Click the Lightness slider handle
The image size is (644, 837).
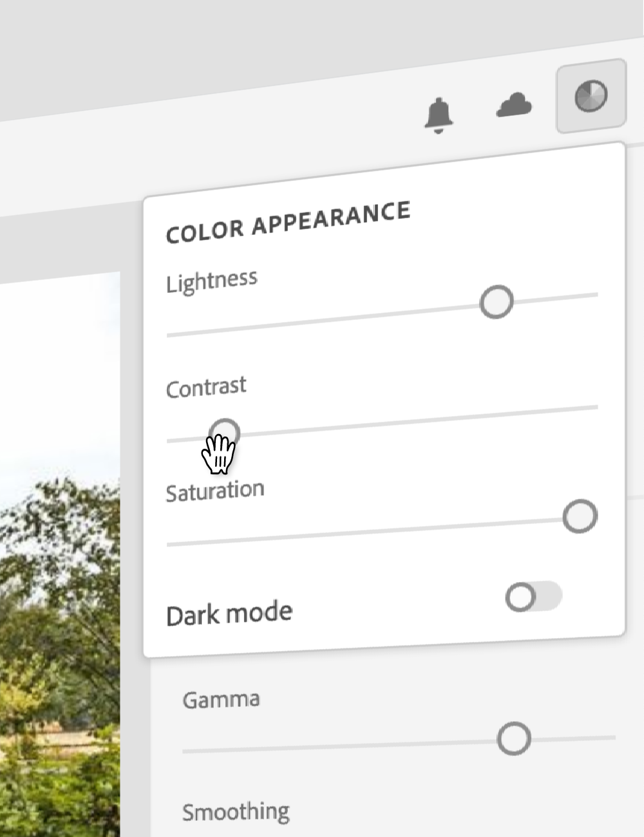[x=497, y=302]
